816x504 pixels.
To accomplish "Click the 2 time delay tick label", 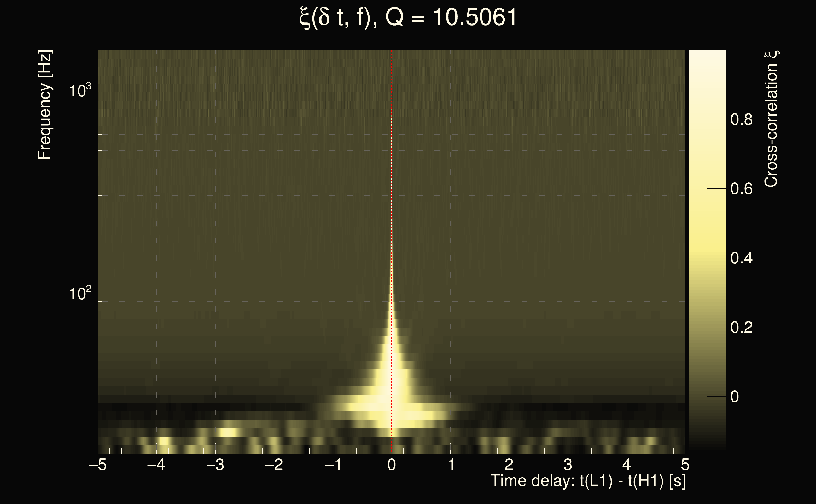I will 509,465.
